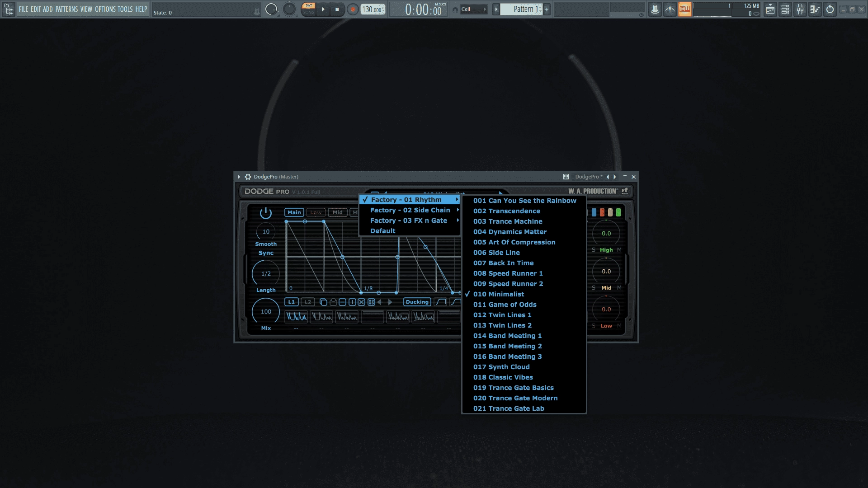This screenshot has width=868, height=488.
Task: Toggle the DodgePro power bypass icon
Action: (x=266, y=213)
